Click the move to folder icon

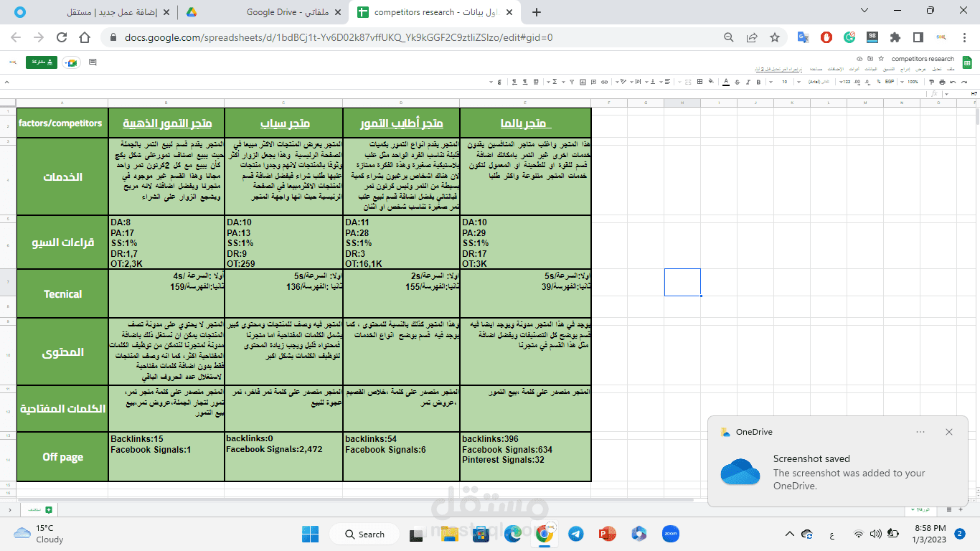click(870, 59)
